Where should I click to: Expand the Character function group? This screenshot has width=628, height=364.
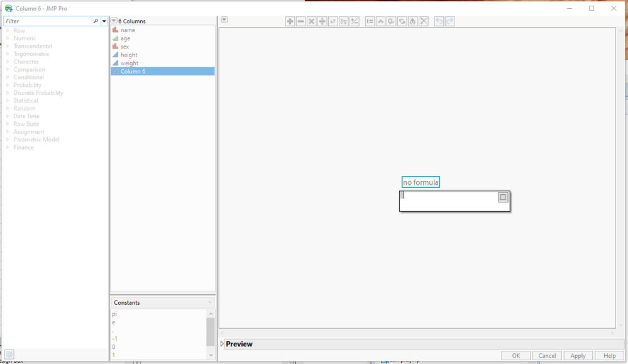(x=8, y=62)
